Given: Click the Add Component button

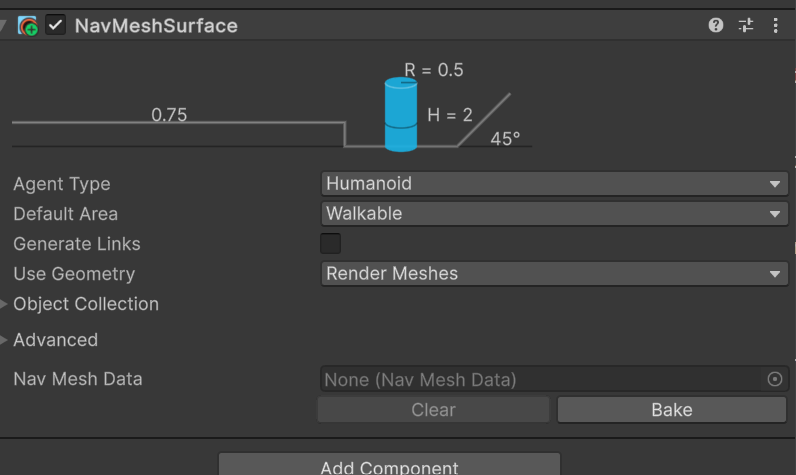Looking at the screenshot, I should (x=389, y=466).
